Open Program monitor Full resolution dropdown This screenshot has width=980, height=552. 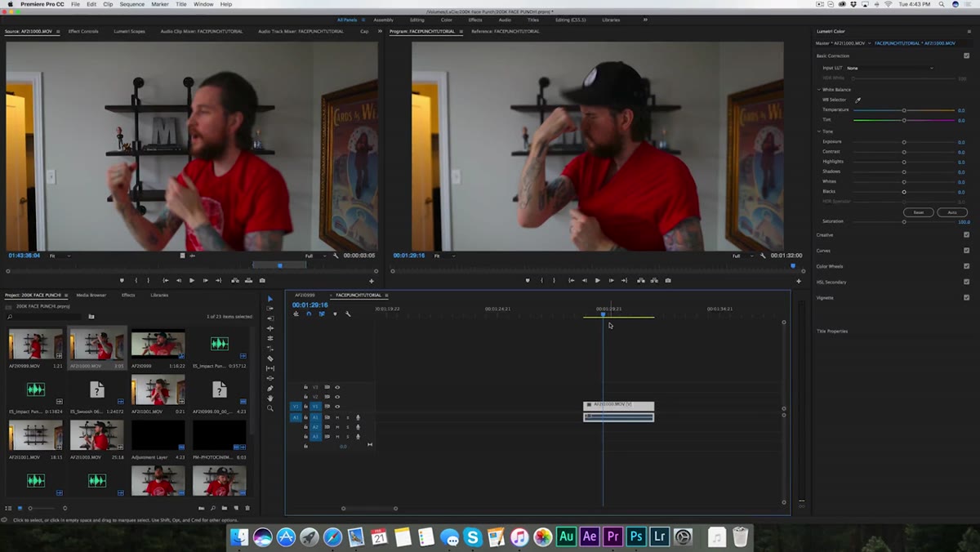[742, 256]
